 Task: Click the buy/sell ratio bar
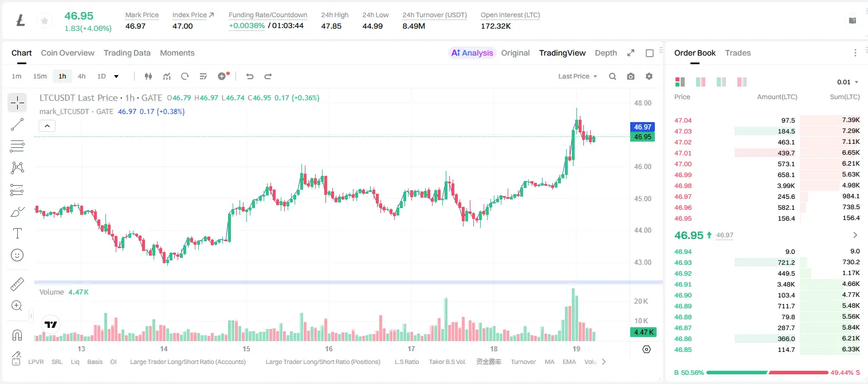tap(767, 373)
